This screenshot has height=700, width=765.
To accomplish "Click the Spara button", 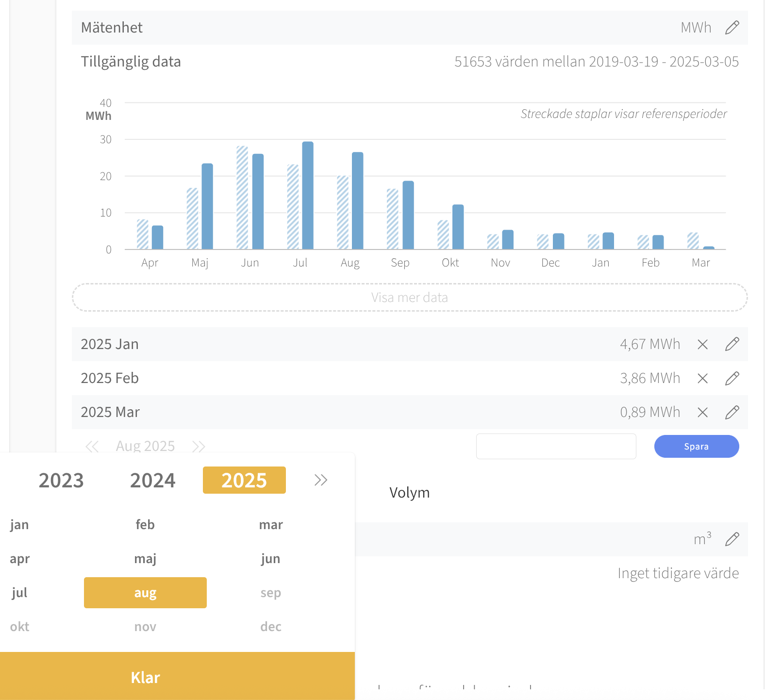I will pyautogui.click(x=696, y=446).
